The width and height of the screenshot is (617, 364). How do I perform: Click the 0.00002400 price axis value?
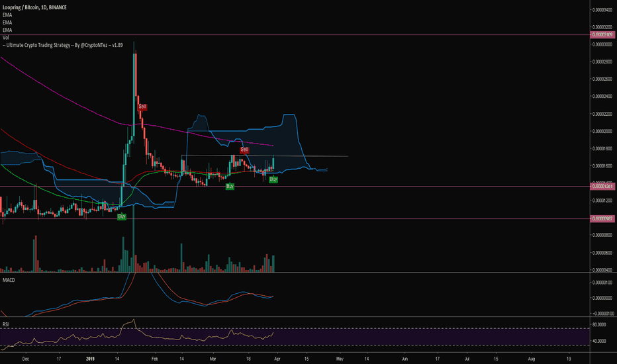pyautogui.click(x=602, y=97)
